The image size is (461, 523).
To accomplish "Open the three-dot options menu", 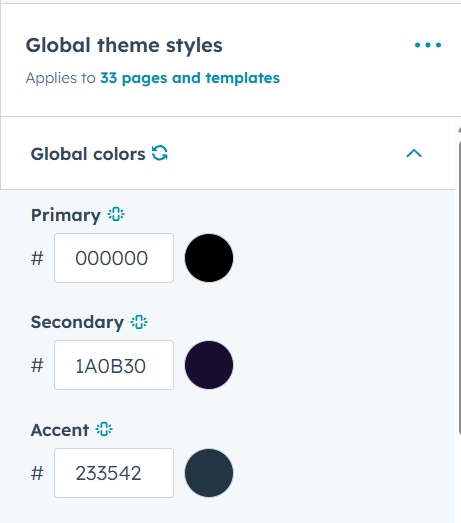I will pos(428,45).
